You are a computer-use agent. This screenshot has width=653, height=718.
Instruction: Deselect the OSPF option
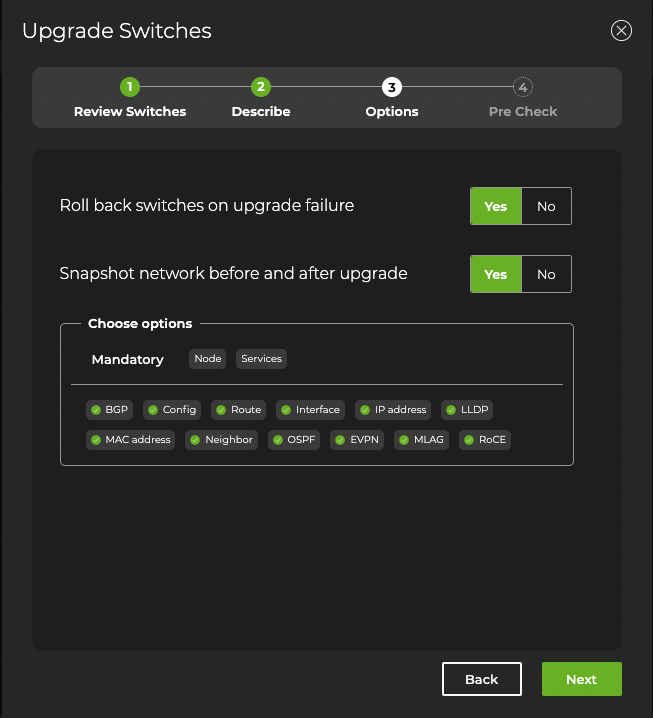pos(294,440)
